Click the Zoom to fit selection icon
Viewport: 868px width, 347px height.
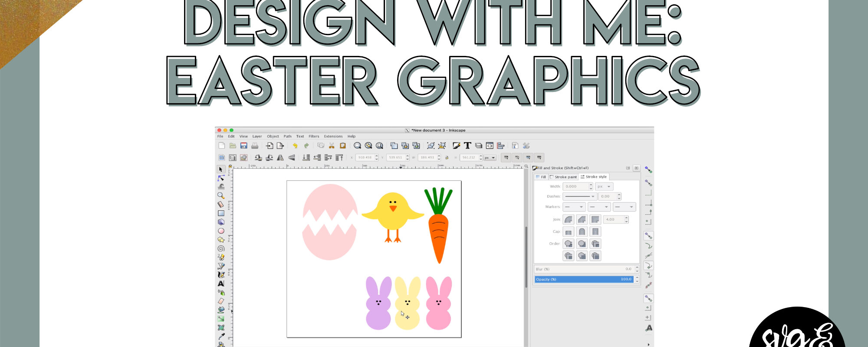point(357,146)
